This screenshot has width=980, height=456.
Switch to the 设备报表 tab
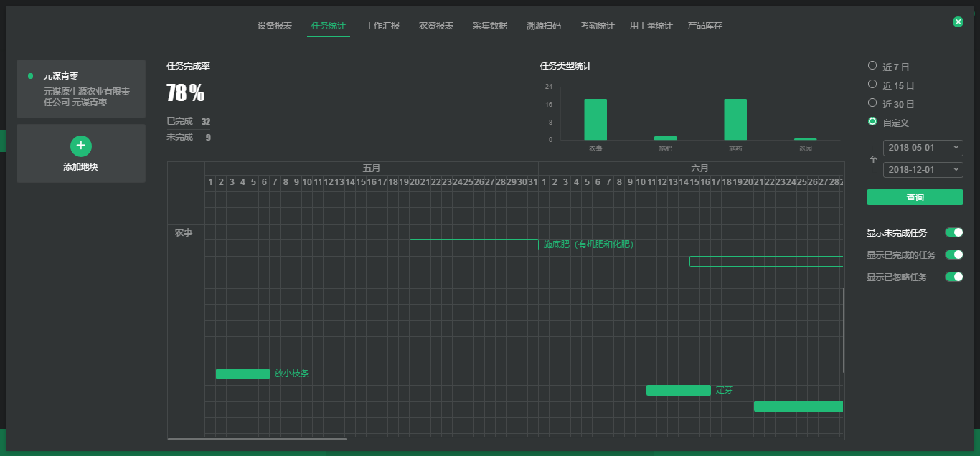(x=275, y=26)
